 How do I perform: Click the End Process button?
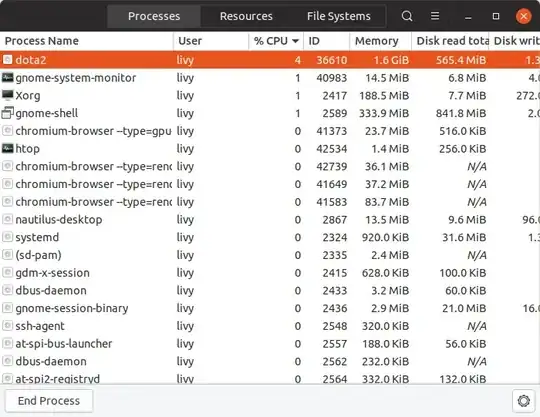pos(49,401)
